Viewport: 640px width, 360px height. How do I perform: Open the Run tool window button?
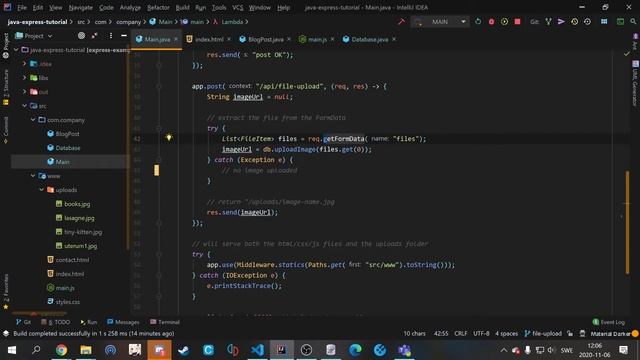89,322
